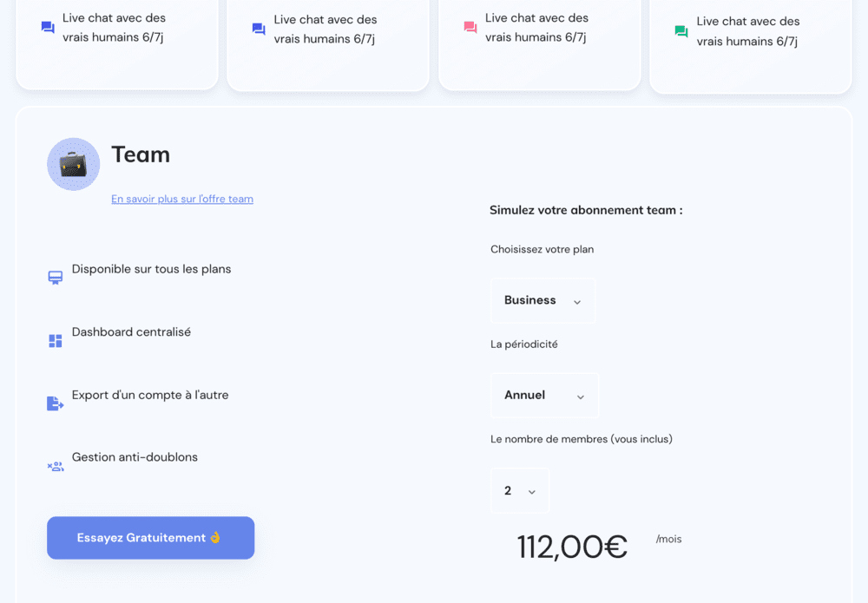Click the "Export d'un compte à l'autre" text
This screenshot has height=603, width=868.
[150, 395]
